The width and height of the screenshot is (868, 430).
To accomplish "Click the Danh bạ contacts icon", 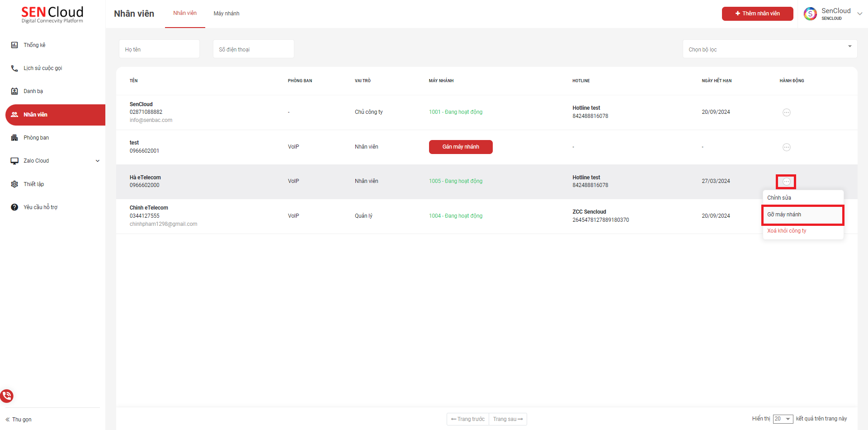I will click(x=14, y=91).
